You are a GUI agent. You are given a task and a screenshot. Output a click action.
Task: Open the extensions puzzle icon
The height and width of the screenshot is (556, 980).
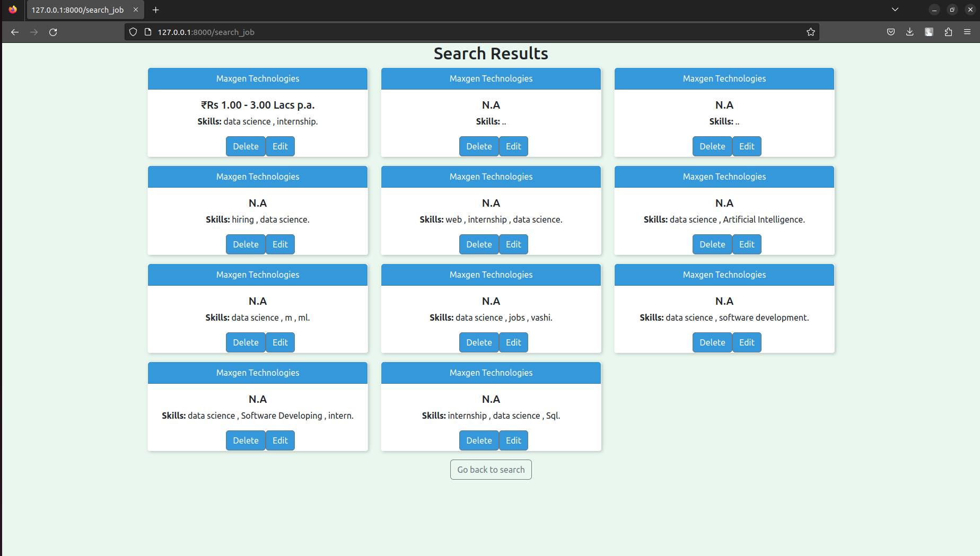(x=948, y=32)
